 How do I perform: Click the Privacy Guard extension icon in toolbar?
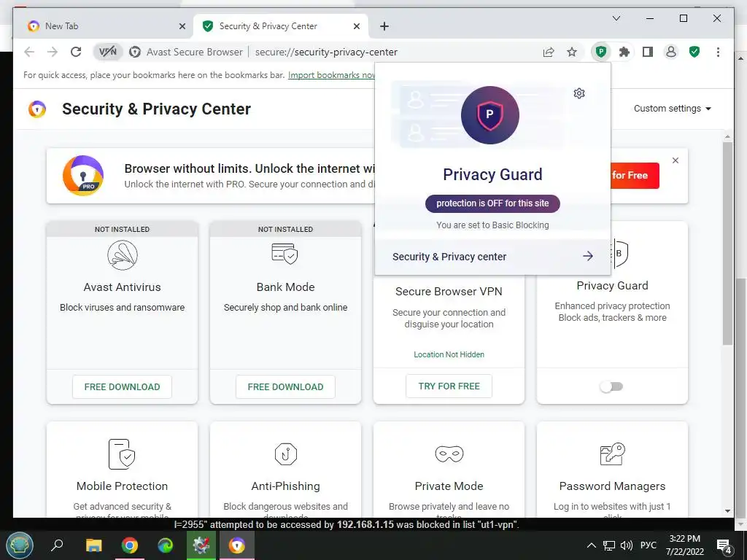[x=601, y=52]
